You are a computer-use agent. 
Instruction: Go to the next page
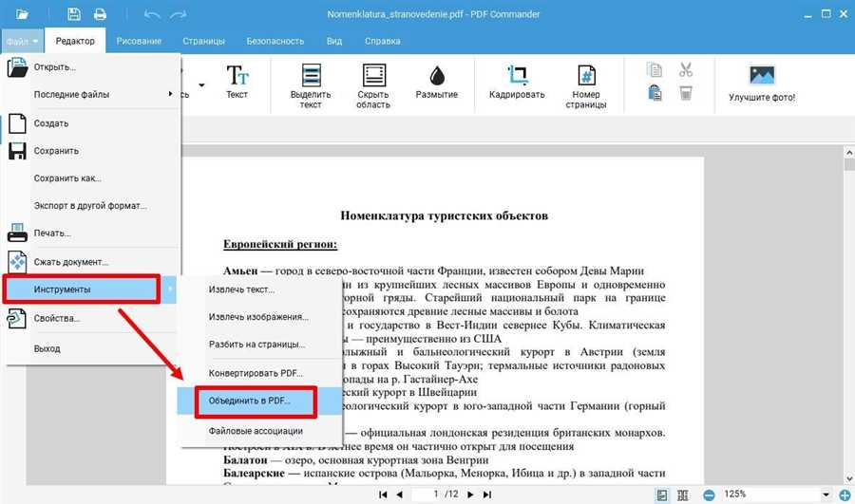pos(470,495)
